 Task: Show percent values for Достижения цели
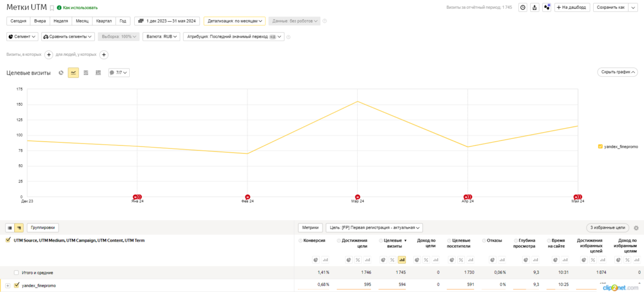pos(358,260)
